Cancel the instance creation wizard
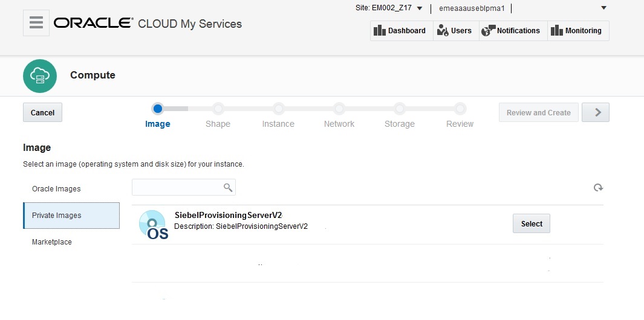This screenshot has height=320, width=644. click(42, 112)
